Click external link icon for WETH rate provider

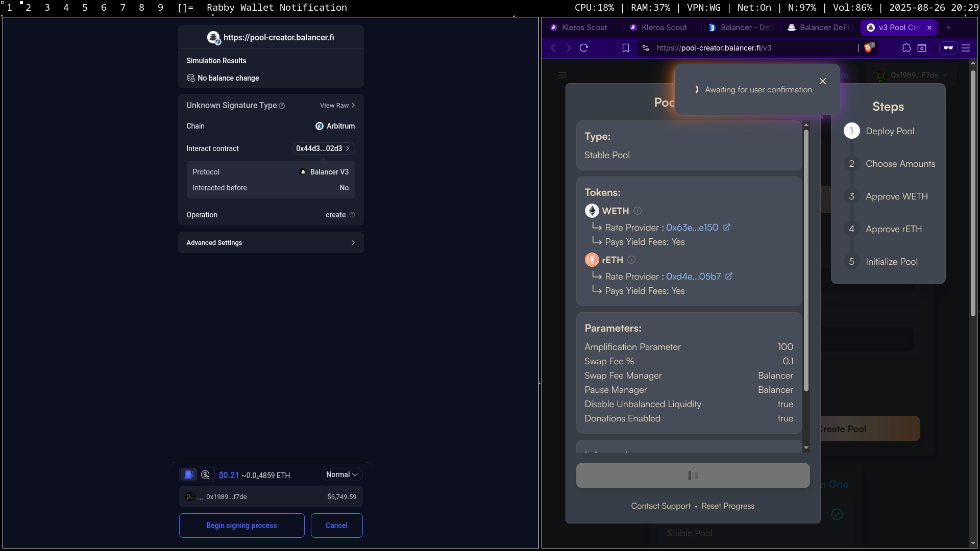[727, 227]
